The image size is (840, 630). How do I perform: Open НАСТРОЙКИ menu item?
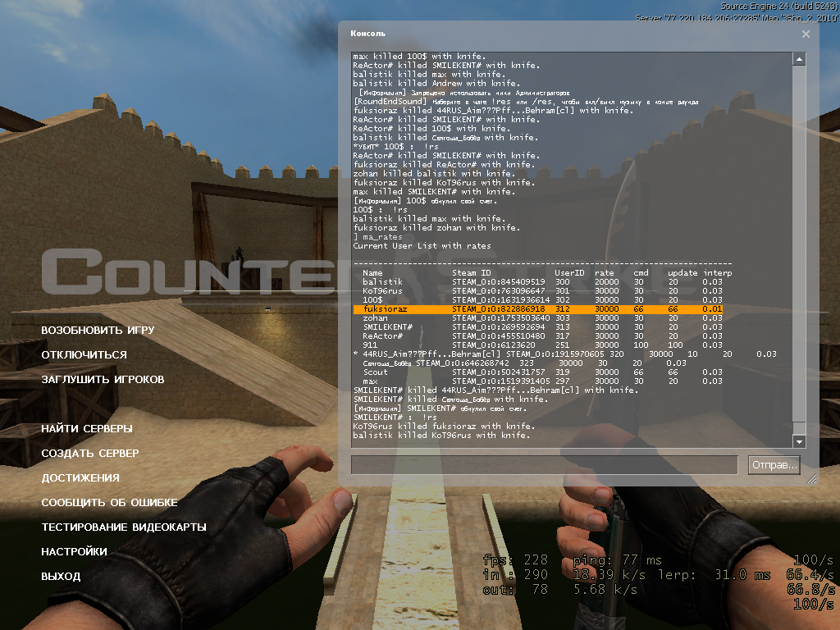point(74,552)
